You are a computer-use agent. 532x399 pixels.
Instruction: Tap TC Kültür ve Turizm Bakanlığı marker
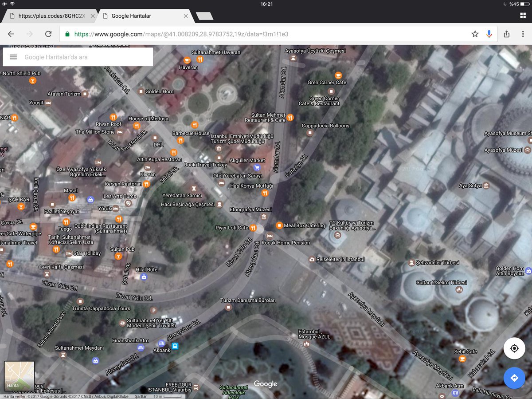click(337, 234)
